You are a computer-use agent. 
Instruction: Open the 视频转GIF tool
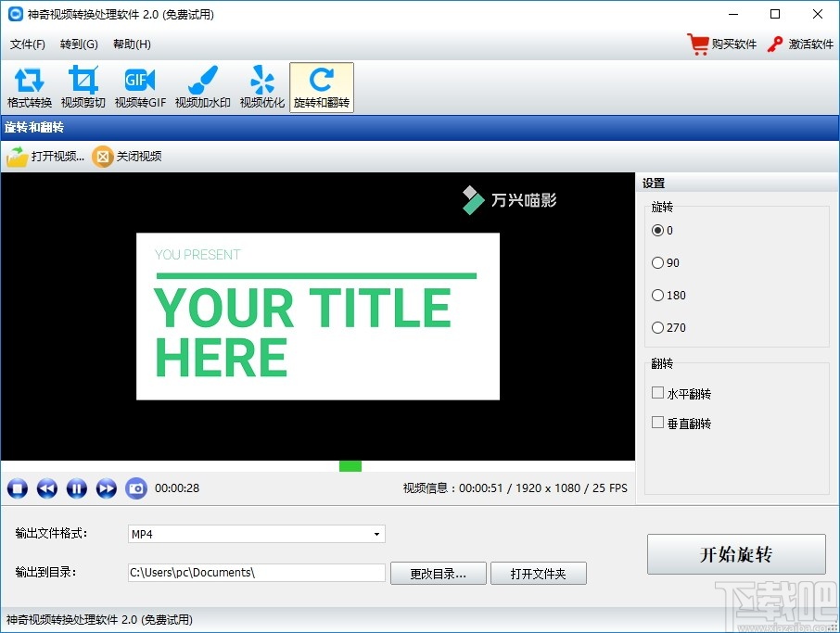tap(140, 88)
